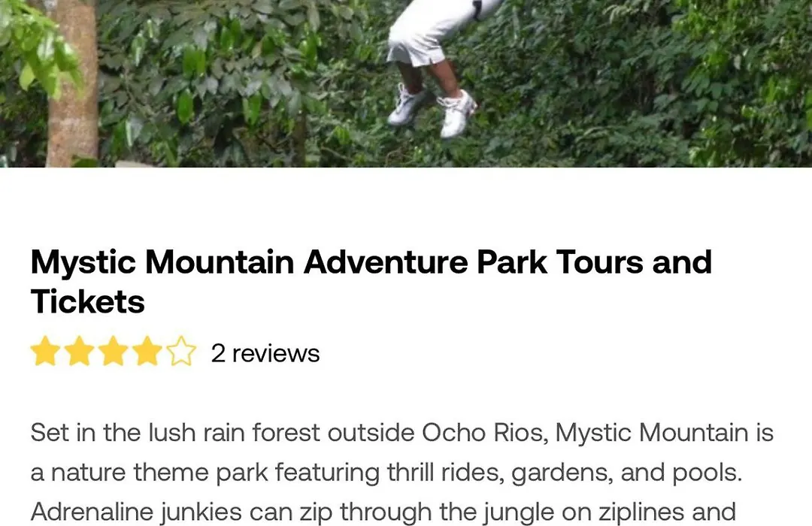The image size is (812, 526).
Task: Click the empty fifth rating star
Action: click(181, 352)
